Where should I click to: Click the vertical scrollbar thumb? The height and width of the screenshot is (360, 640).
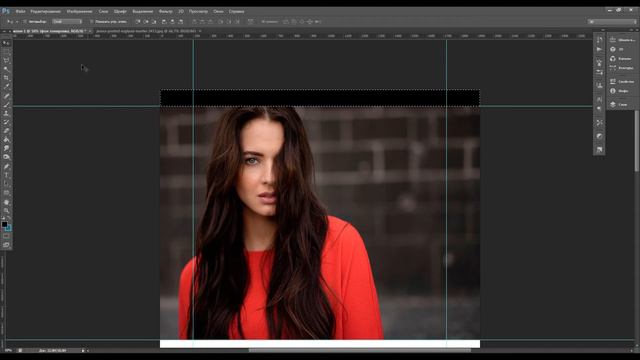[x=637, y=141]
